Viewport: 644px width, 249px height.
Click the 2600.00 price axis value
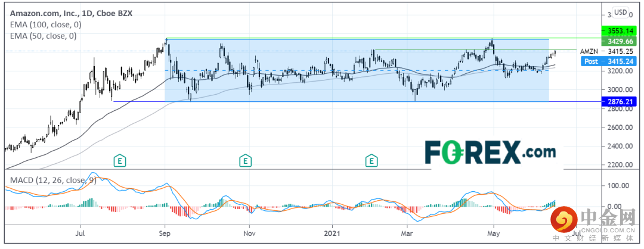coord(621,127)
